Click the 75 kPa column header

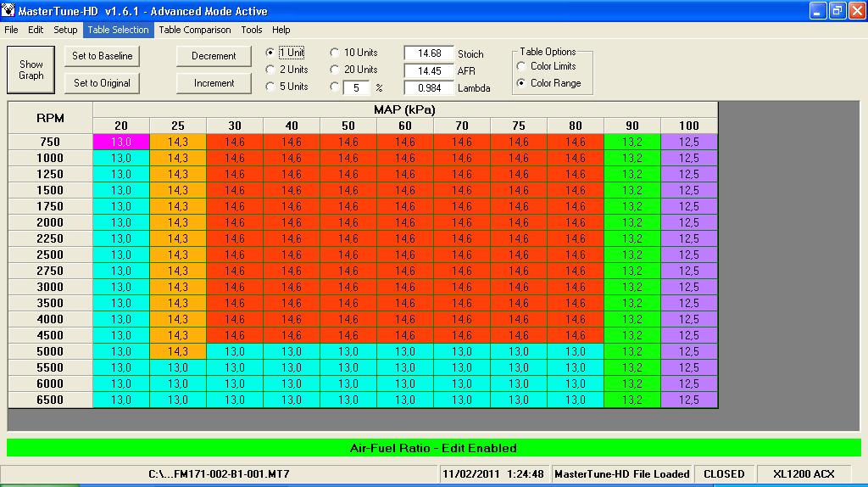coord(519,126)
